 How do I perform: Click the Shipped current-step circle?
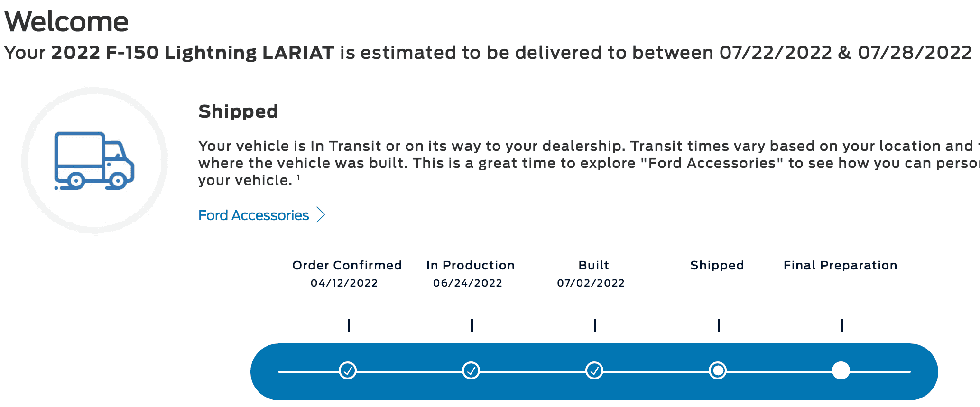click(x=718, y=370)
